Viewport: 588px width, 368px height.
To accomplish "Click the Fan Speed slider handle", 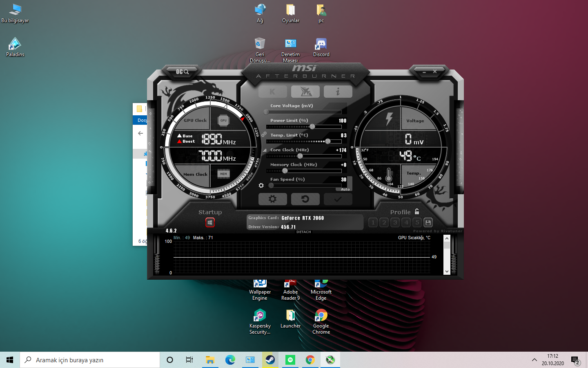I will point(271,185).
